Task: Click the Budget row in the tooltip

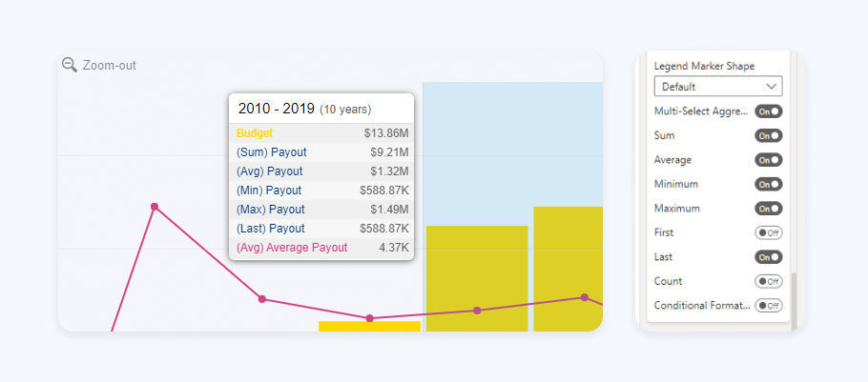Action: point(321,133)
